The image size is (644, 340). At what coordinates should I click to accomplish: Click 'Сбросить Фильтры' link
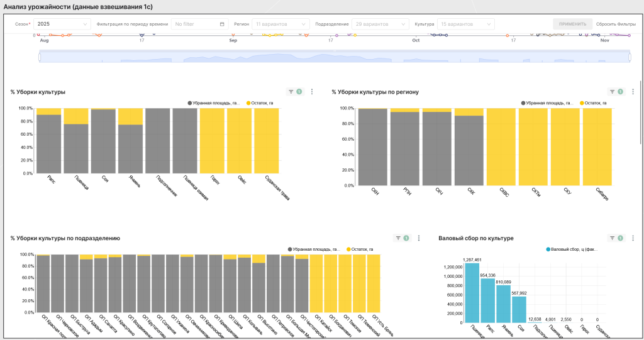tap(616, 24)
